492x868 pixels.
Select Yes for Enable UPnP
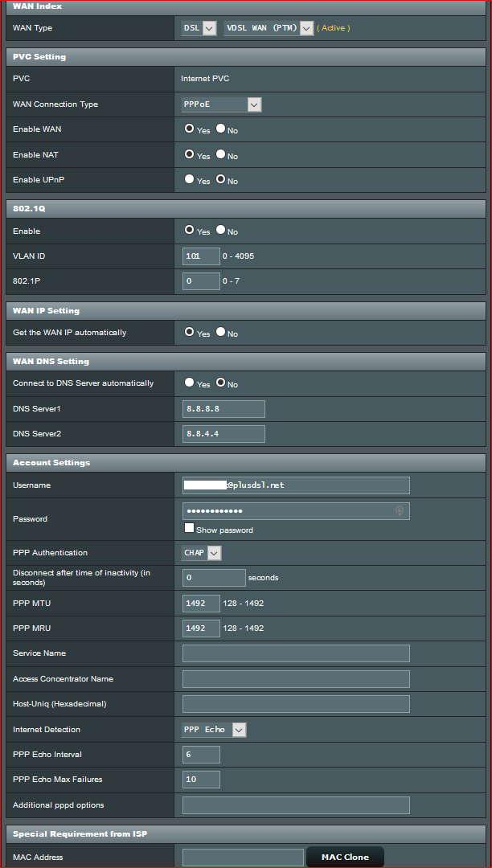point(190,179)
